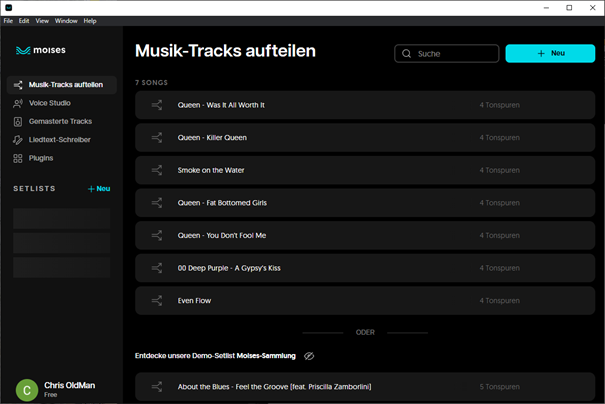Click the Gemasterte Tracks speaker icon
This screenshot has width=605, height=404.
18,122
